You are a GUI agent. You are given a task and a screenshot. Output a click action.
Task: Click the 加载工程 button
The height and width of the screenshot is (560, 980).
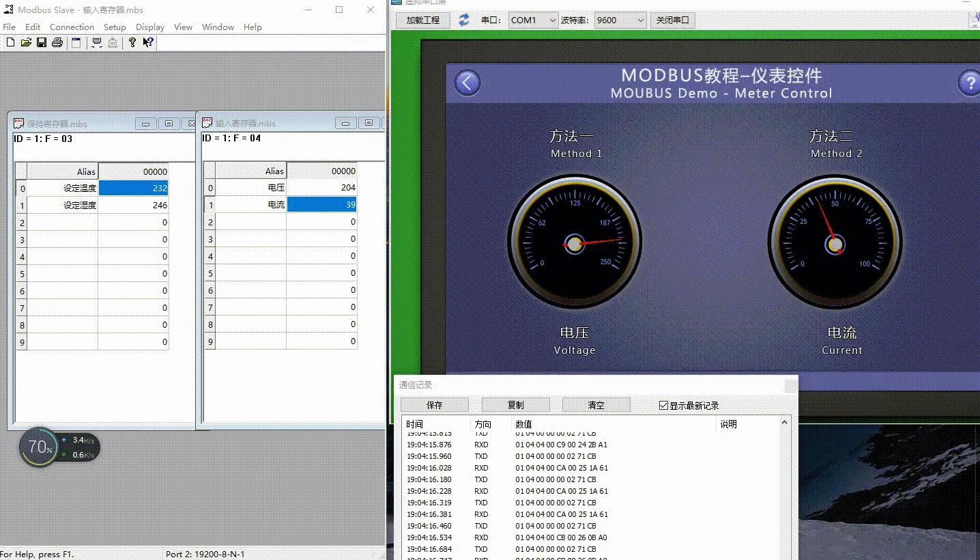coord(421,20)
